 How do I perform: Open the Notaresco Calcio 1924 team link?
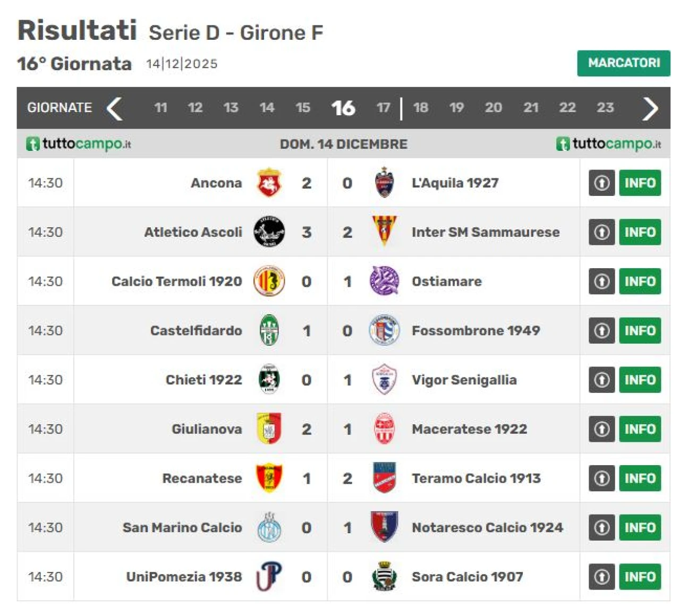(x=487, y=527)
